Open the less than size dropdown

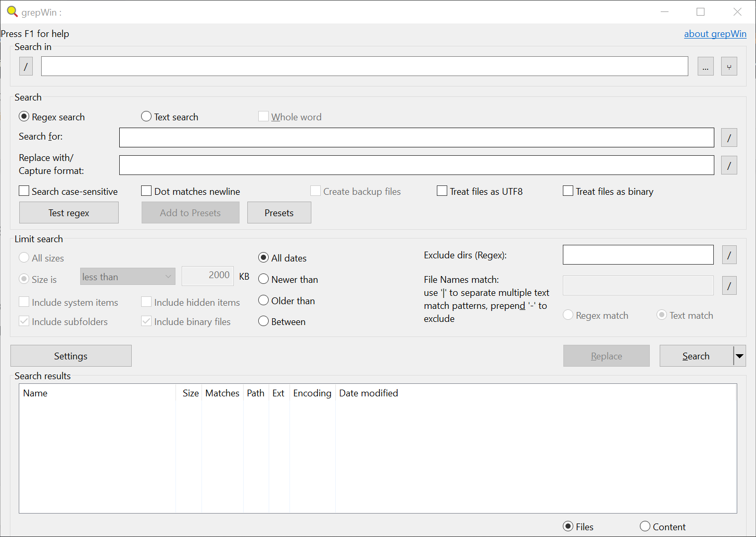tap(128, 277)
